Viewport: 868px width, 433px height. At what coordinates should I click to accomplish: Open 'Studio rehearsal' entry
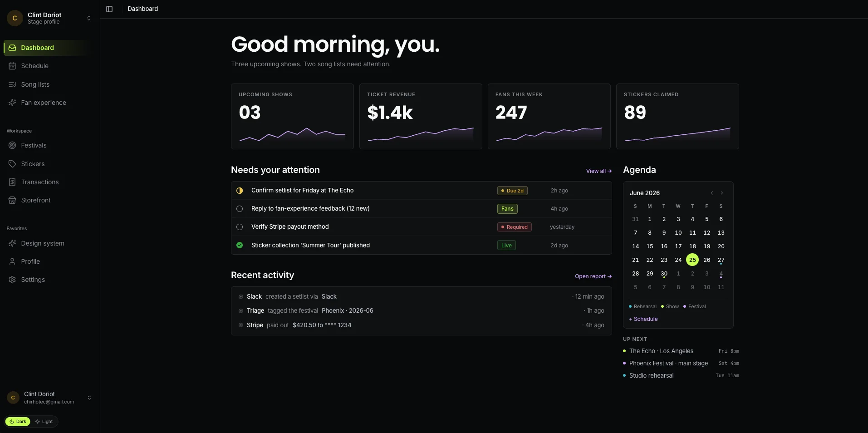point(681,376)
